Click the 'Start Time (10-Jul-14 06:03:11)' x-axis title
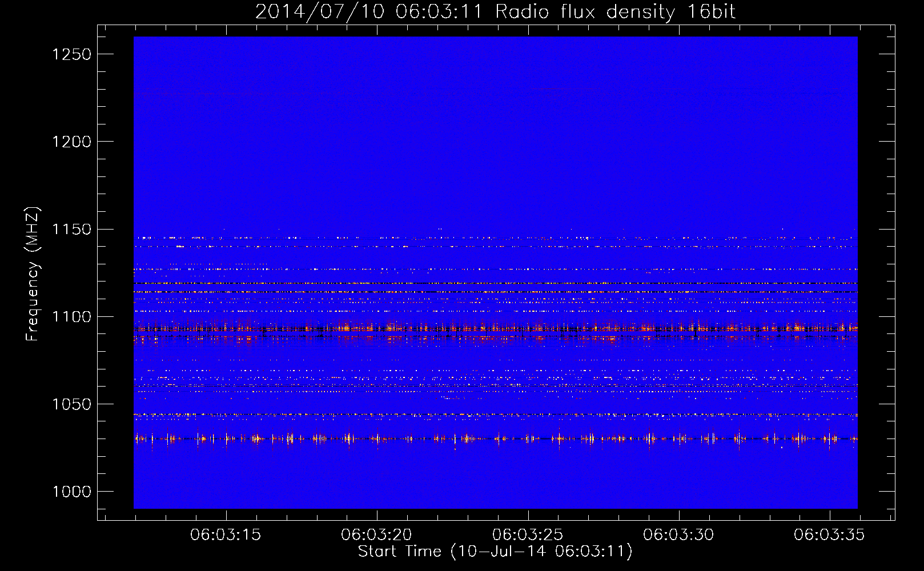 [x=495, y=552]
